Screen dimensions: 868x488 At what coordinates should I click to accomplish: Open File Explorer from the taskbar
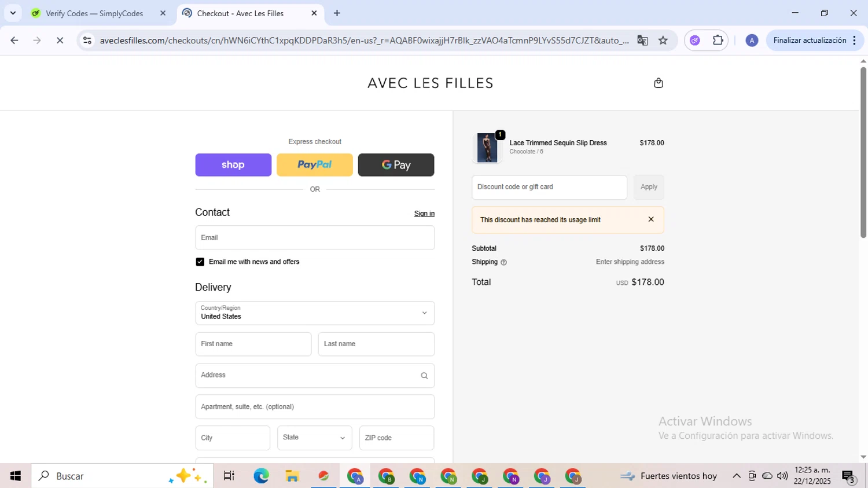[292, 476]
